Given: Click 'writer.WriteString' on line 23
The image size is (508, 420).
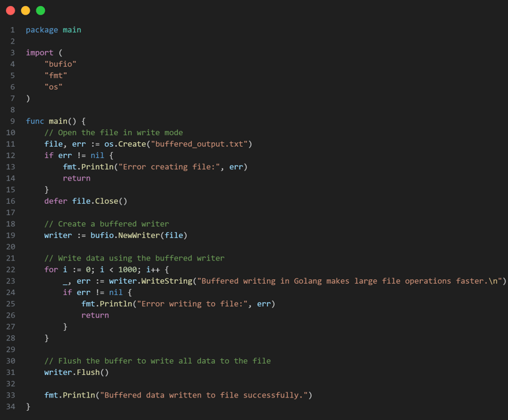Looking at the screenshot, I should (151, 281).
